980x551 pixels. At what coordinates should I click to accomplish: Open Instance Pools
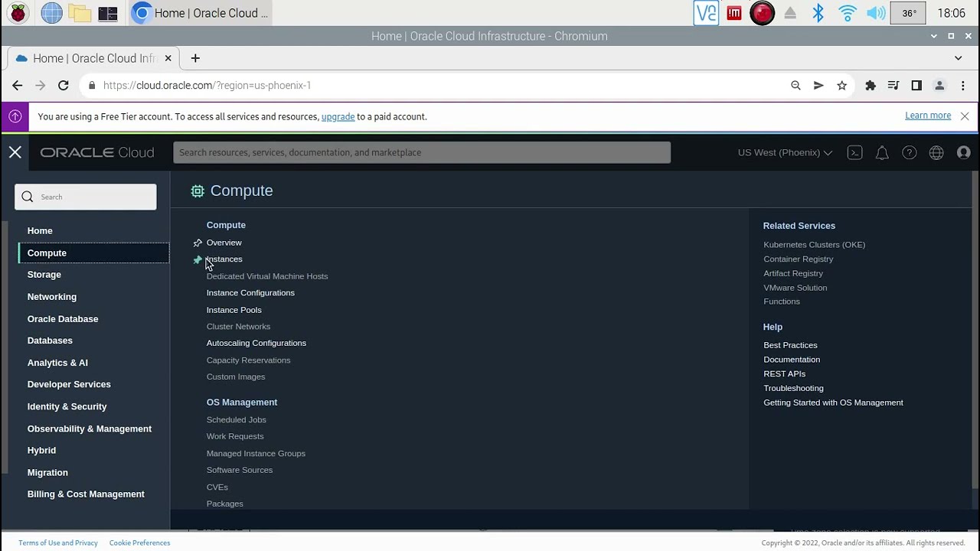[234, 310]
